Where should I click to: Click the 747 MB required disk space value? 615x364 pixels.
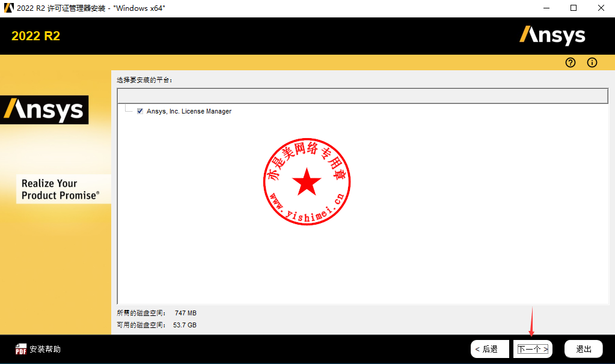186,313
